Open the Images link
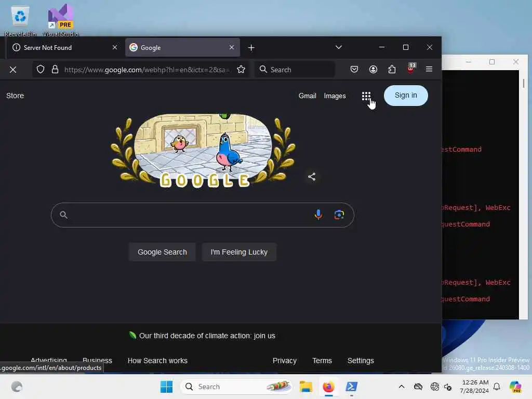Viewport: 532px width, 399px height. 335,96
